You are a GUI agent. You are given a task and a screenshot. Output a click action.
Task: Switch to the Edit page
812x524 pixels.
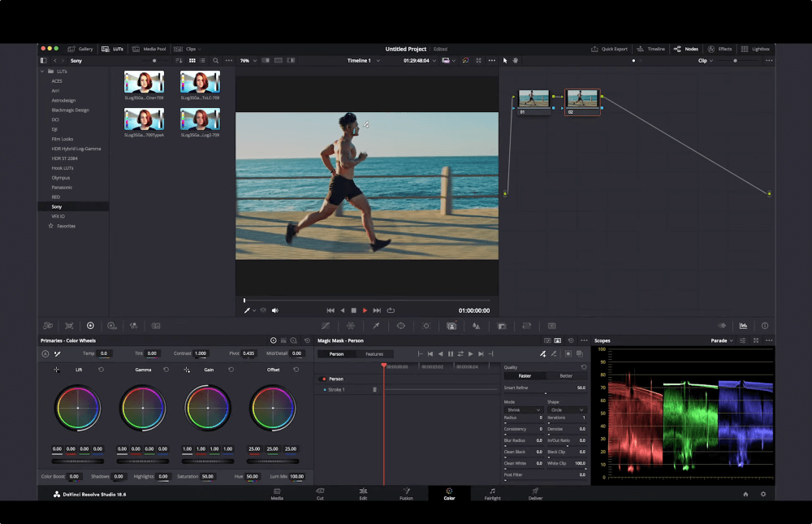pyautogui.click(x=363, y=493)
